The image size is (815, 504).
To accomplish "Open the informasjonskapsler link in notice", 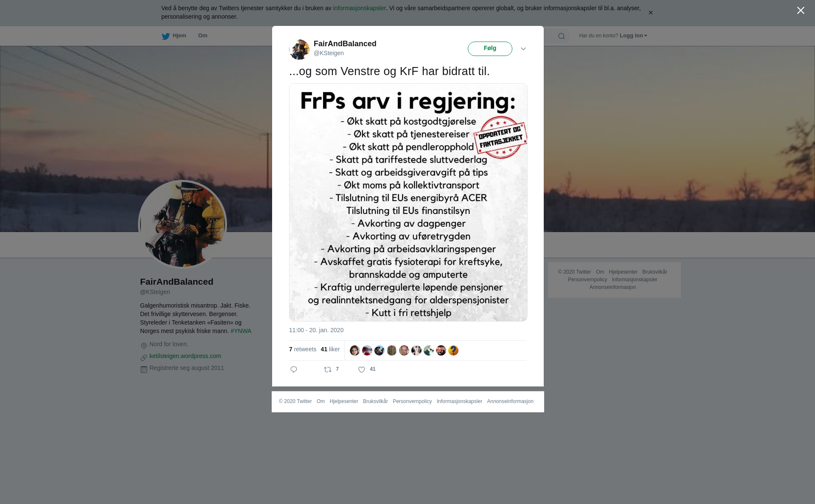I will (359, 8).
